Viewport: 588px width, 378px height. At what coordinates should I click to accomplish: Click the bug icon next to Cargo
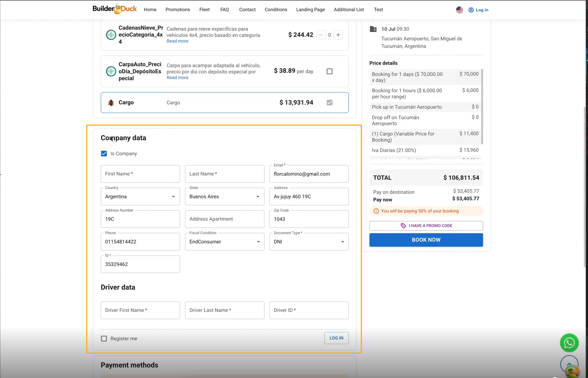tap(111, 103)
